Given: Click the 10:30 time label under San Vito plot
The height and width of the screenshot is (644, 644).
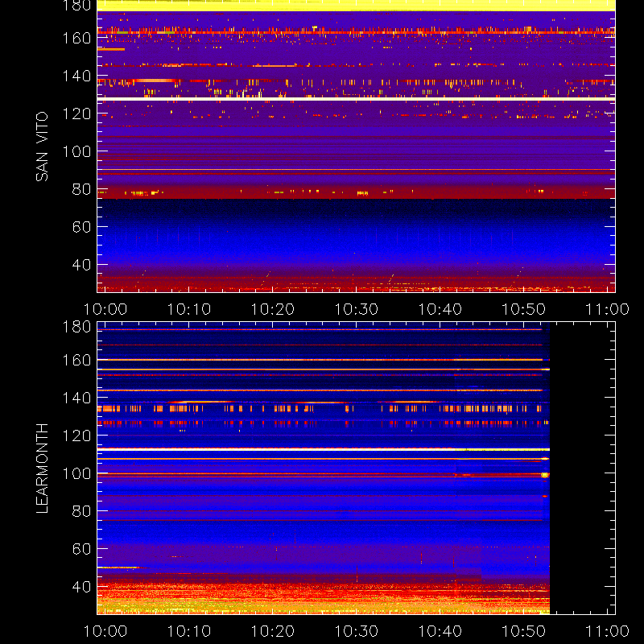Looking at the screenshot, I should tap(357, 309).
